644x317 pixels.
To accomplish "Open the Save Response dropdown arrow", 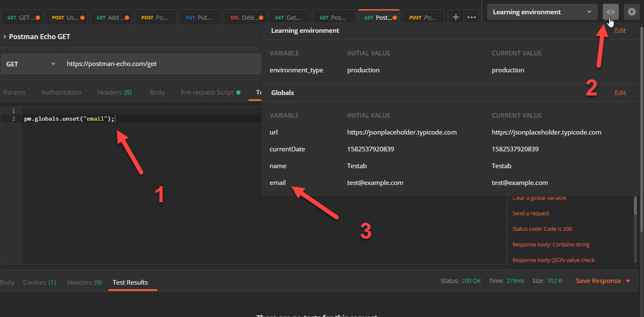I will pyautogui.click(x=628, y=281).
